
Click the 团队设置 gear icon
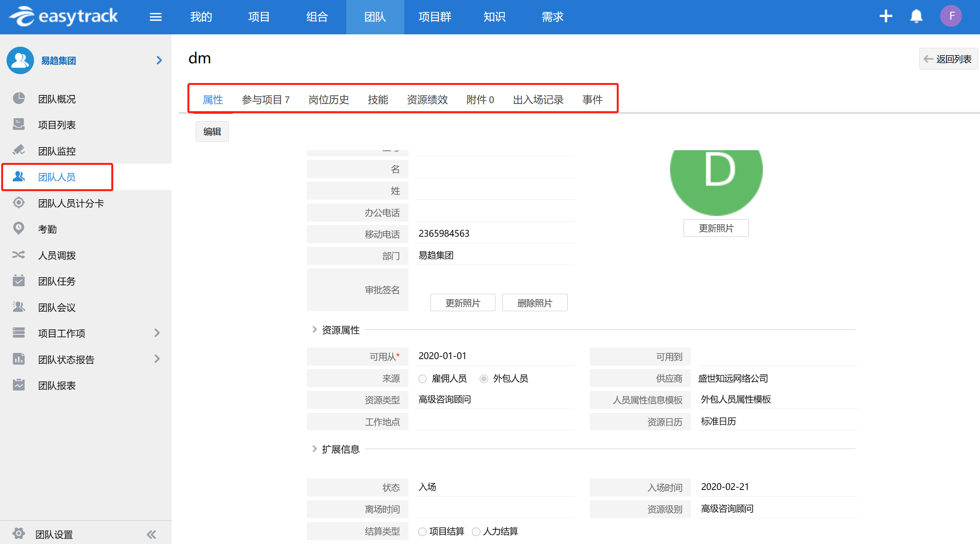(x=19, y=534)
